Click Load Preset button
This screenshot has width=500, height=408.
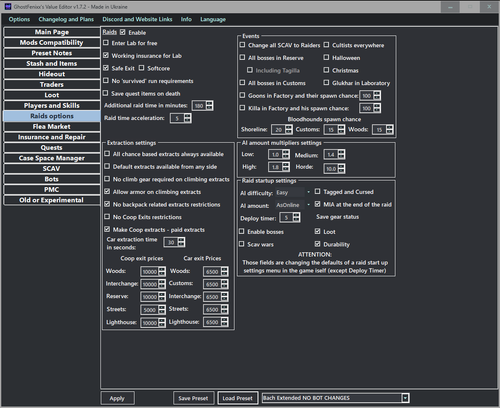click(237, 398)
